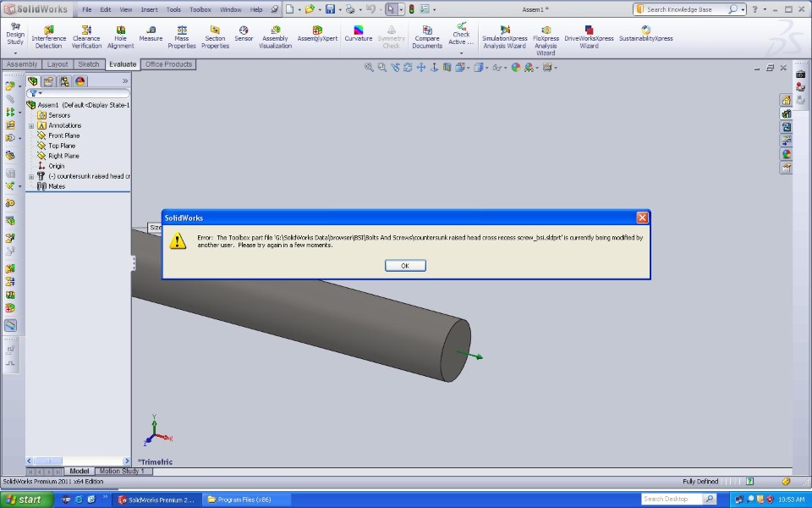Screen dimensions: 812x508
Task: Click the Windows start button
Action: [x=26, y=500]
